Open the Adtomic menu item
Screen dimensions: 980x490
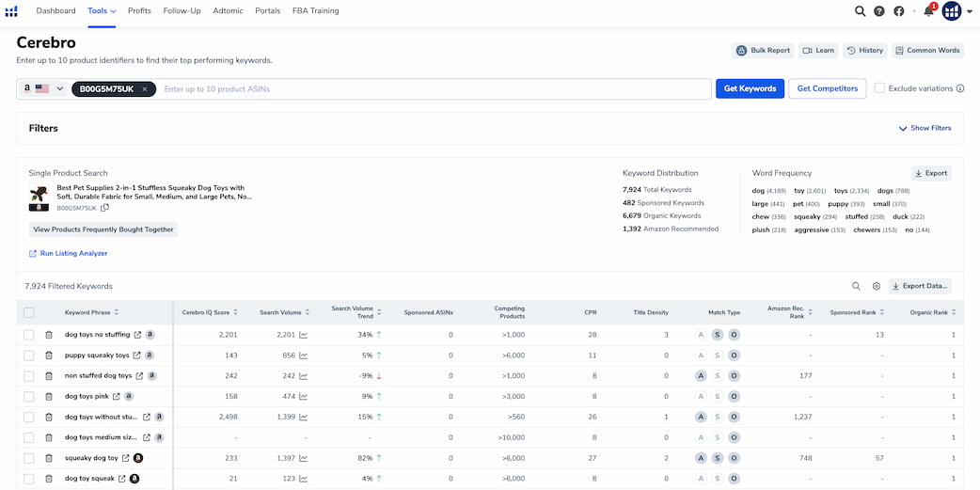229,10
